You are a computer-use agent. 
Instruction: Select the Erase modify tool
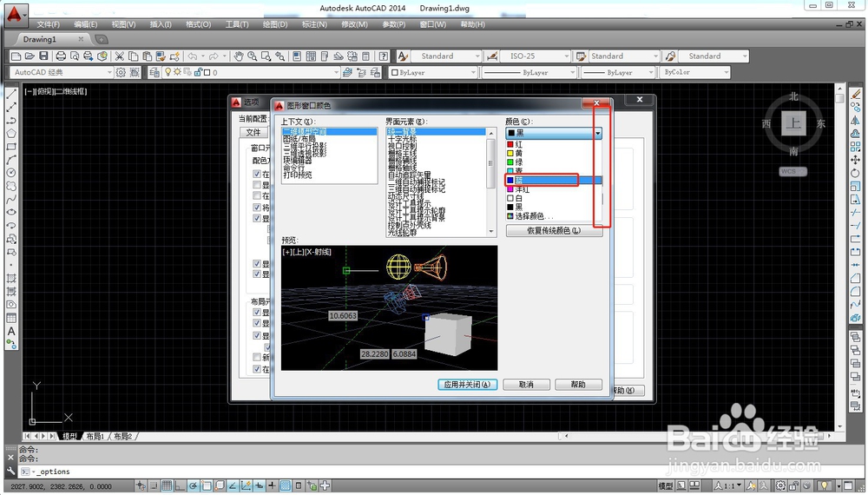click(856, 94)
